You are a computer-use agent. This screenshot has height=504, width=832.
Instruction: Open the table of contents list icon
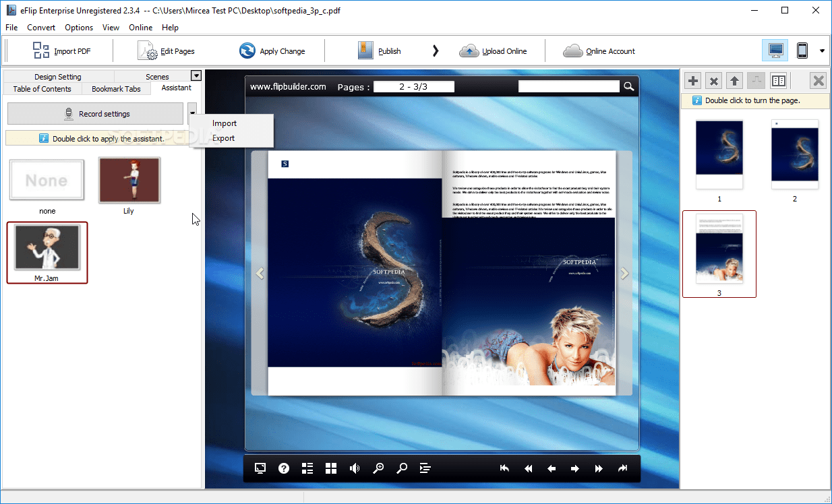click(307, 468)
